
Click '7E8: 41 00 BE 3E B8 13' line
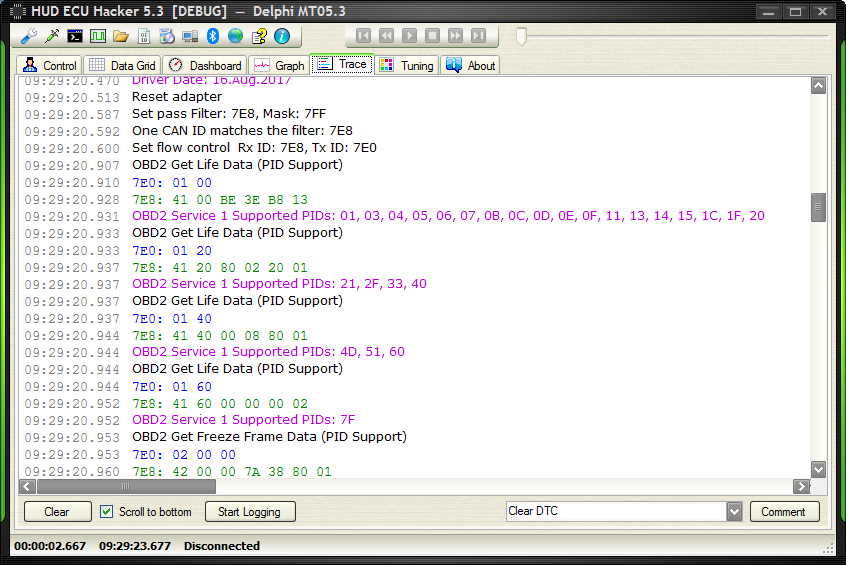pos(220,200)
